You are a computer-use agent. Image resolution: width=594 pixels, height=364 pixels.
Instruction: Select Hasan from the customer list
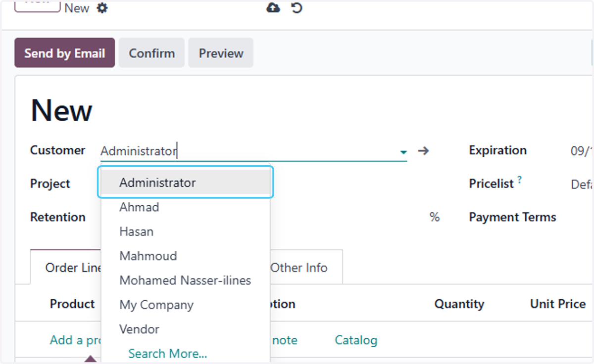186,231
